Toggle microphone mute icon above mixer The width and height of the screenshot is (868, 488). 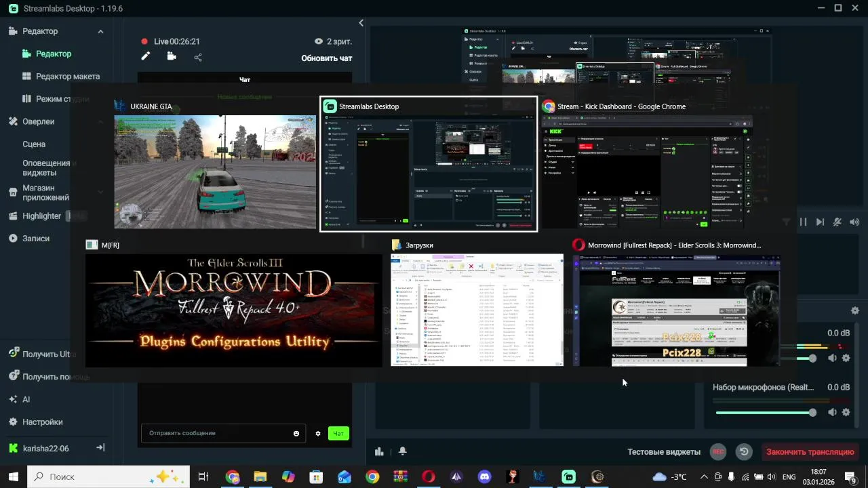pyautogui.click(x=837, y=222)
